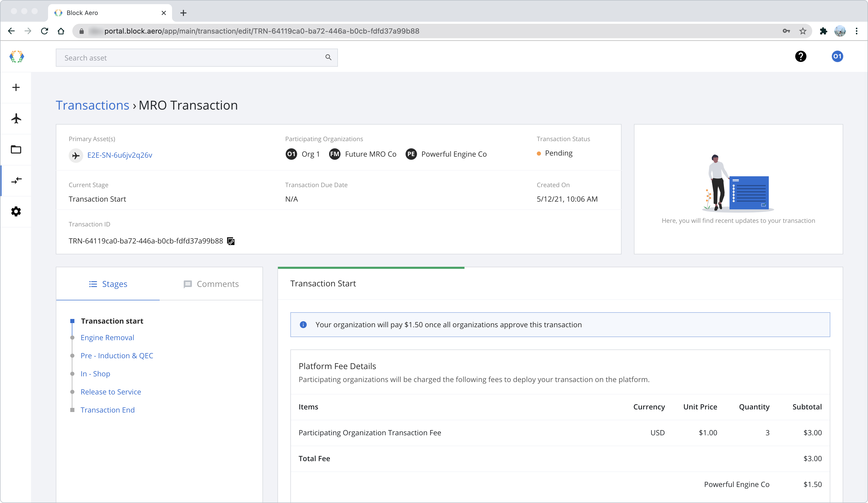868x503 pixels.
Task: Click the FM organization badge
Action: point(335,154)
